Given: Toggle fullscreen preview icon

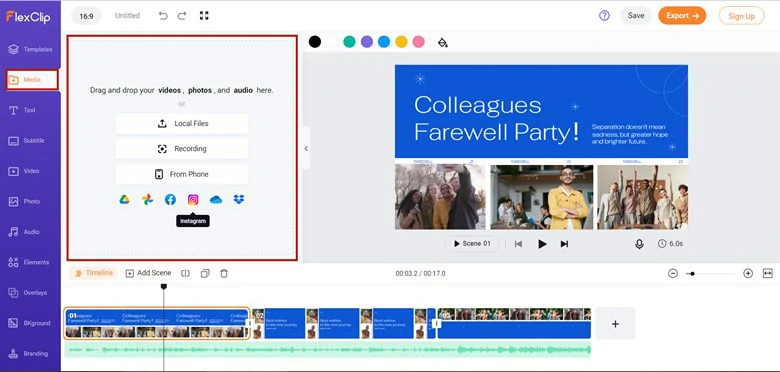Looking at the screenshot, I should (x=204, y=15).
